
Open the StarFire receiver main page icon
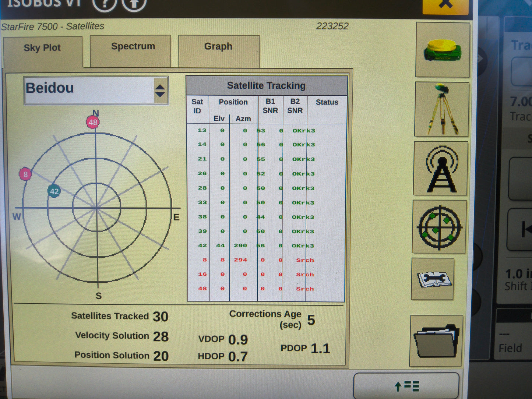[x=443, y=50]
